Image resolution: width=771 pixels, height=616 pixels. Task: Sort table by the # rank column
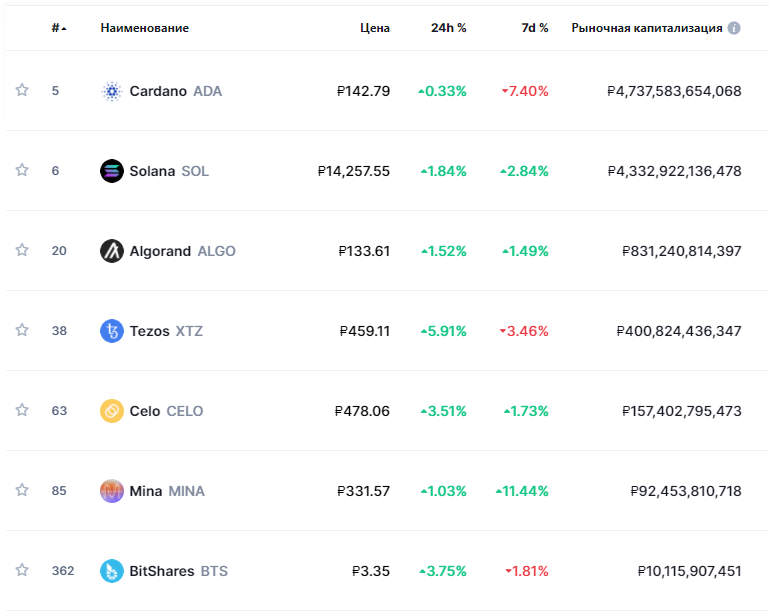(58, 28)
